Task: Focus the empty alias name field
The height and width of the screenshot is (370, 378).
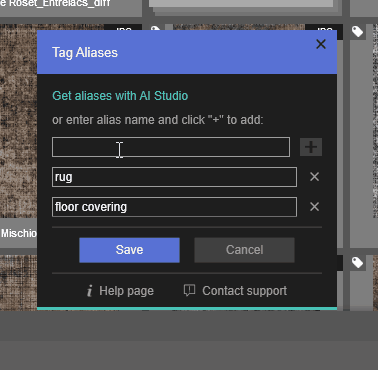Action: click(x=171, y=147)
